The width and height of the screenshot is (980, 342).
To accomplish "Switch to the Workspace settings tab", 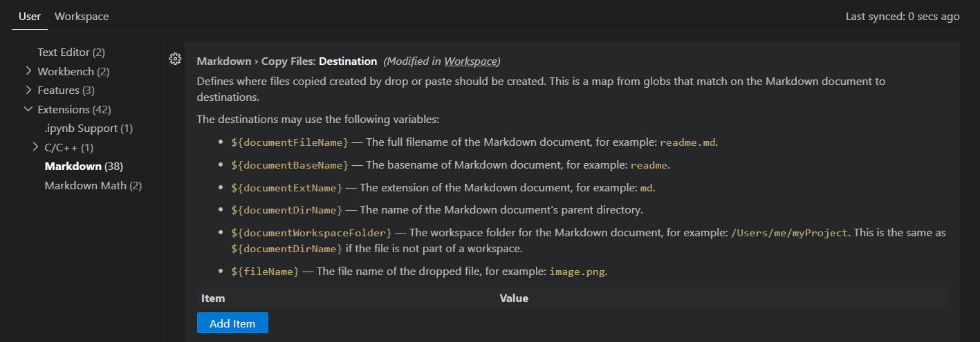I will (82, 16).
